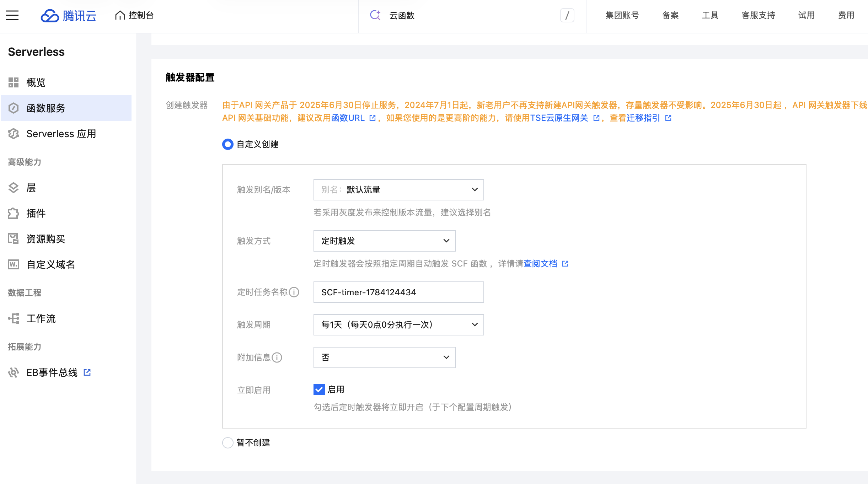This screenshot has height=484, width=868.
Task: Click the Tencent Cloud logo
Action: click(x=69, y=16)
